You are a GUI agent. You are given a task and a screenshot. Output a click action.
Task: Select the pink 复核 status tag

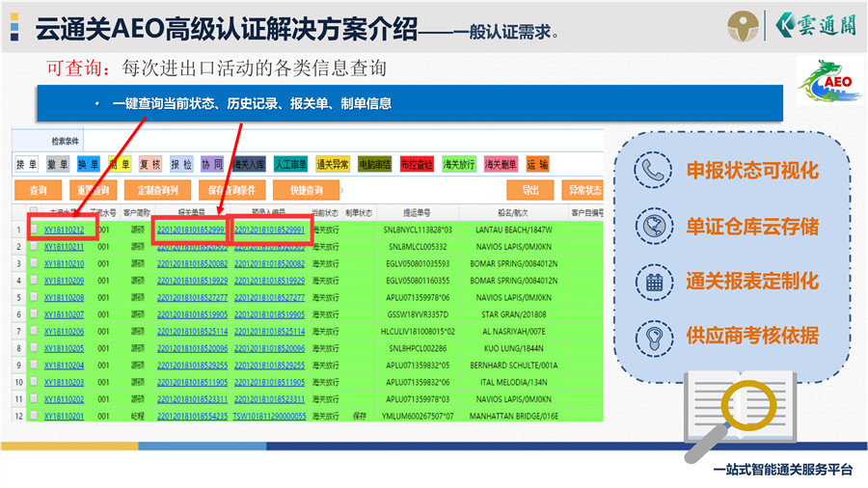point(150,164)
